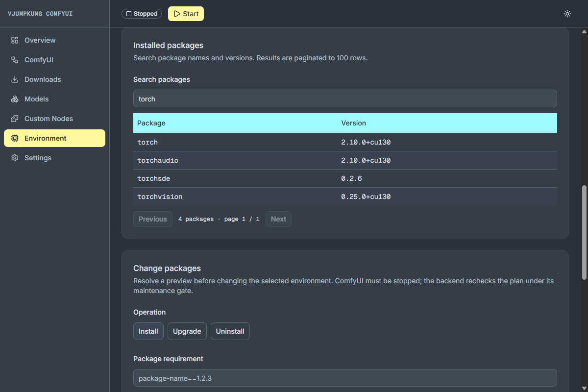Click the VJUMPKUNG COMFYUI app title
The width and height of the screenshot is (588, 392).
(40, 14)
